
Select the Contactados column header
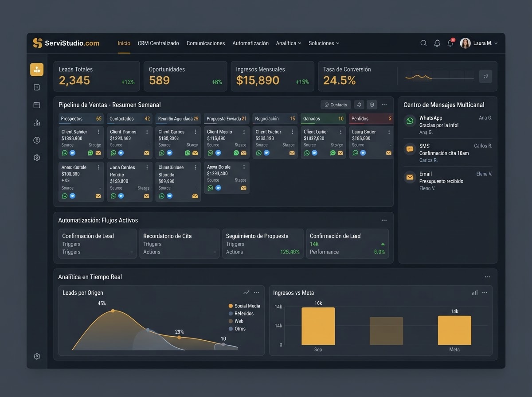pos(129,119)
